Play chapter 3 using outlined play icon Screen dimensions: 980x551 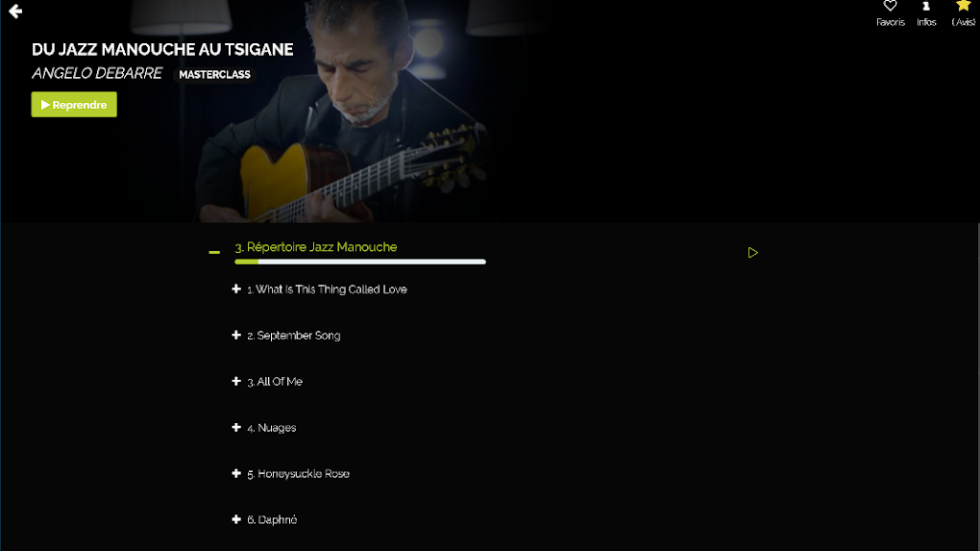click(x=752, y=253)
